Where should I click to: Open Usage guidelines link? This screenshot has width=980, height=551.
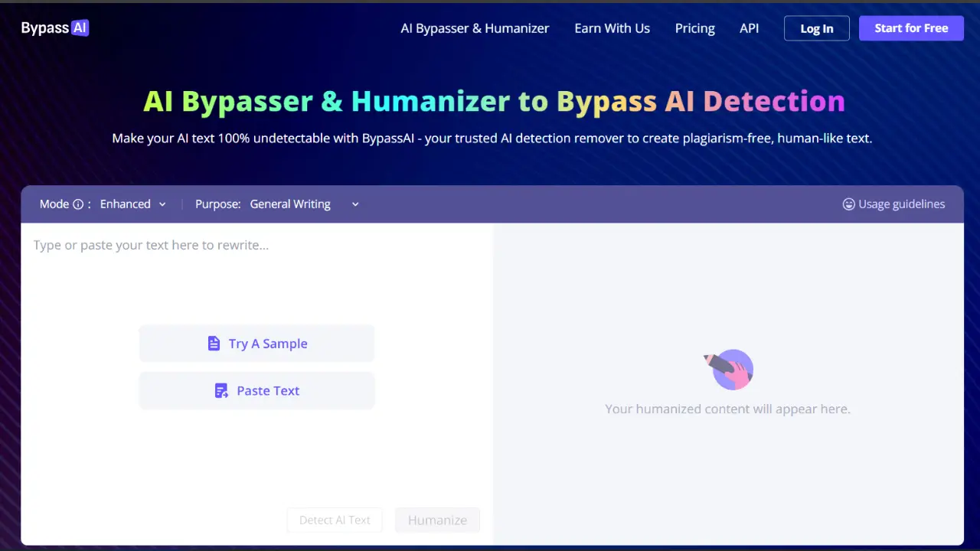coord(893,204)
